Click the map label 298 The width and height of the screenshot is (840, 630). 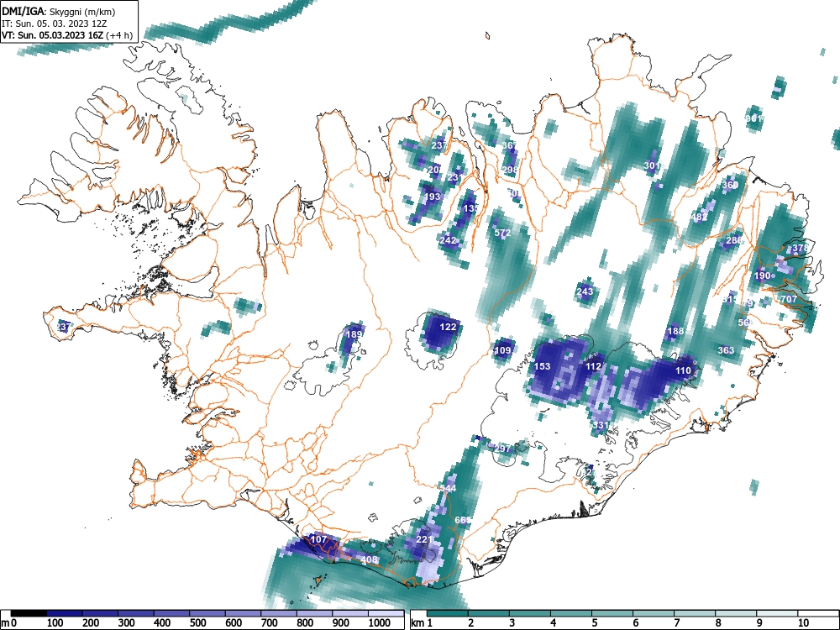[510, 170]
